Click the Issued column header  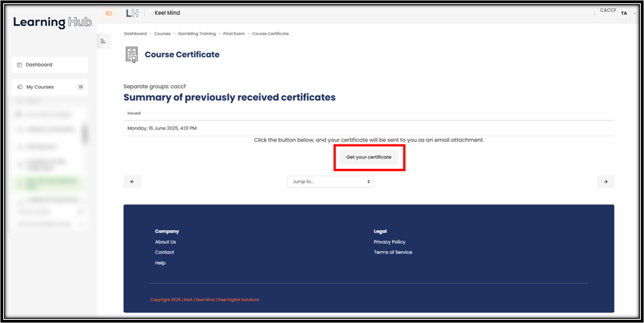pos(134,113)
